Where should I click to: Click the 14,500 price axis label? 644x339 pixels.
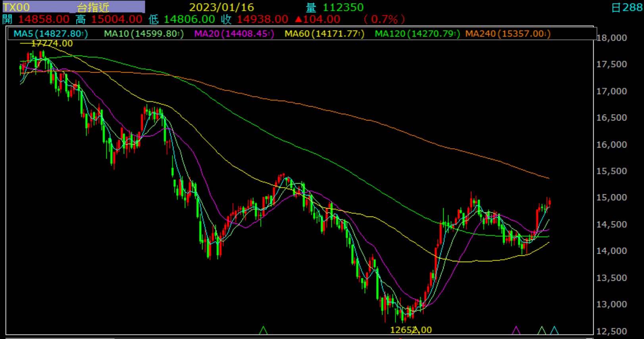click(x=611, y=224)
